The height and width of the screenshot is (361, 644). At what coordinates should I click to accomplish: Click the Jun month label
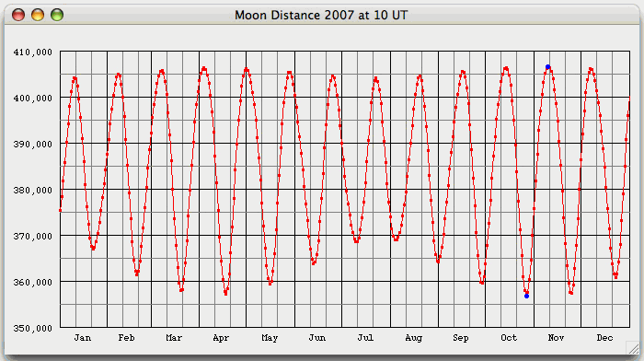click(x=317, y=338)
